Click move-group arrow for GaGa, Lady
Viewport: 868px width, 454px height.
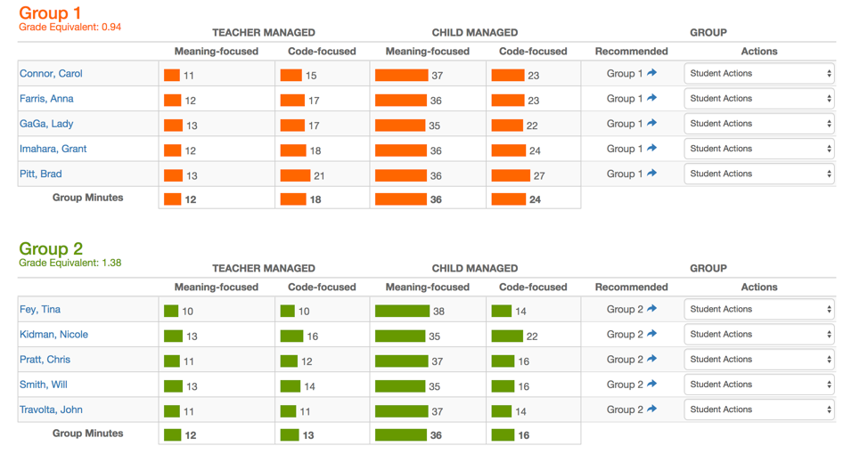click(x=652, y=123)
